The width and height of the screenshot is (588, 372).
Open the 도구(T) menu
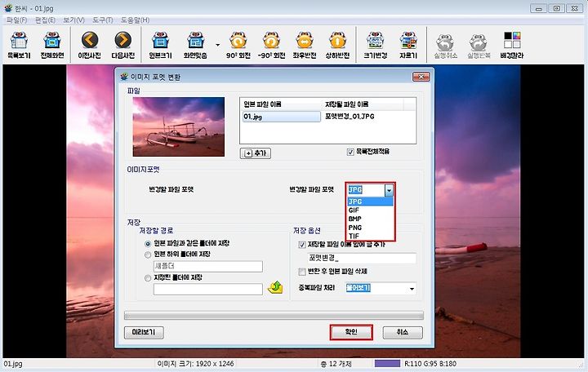coord(102,20)
